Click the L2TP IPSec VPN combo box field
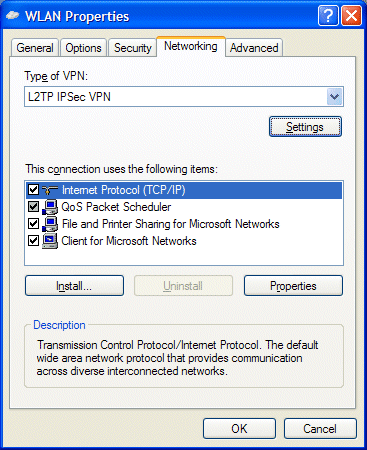The width and height of the screenshot is (367, 450). [184, 97]
